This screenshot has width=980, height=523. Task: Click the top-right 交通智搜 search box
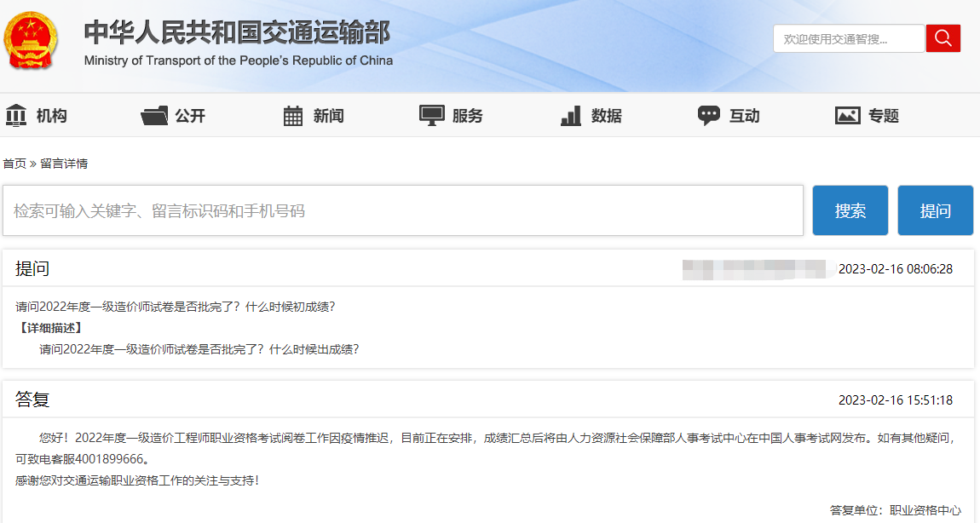coord(848,37)
